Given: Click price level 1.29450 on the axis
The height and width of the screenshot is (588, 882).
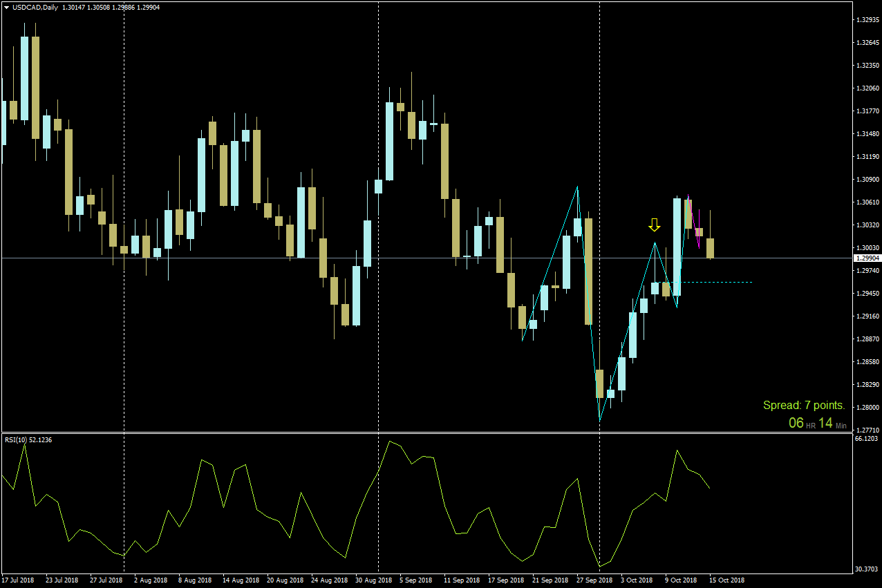Looking at the screenshot, I should click(867, 294).
